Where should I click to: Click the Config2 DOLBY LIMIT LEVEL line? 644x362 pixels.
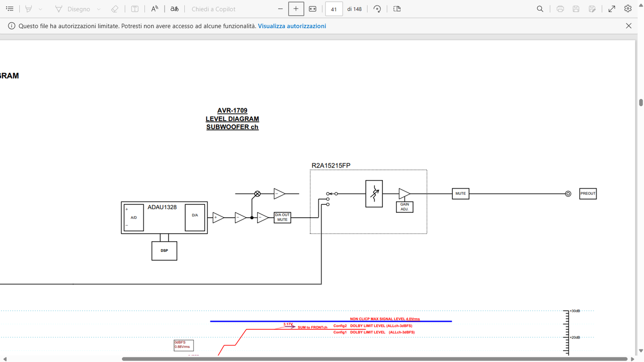[374, 326]
